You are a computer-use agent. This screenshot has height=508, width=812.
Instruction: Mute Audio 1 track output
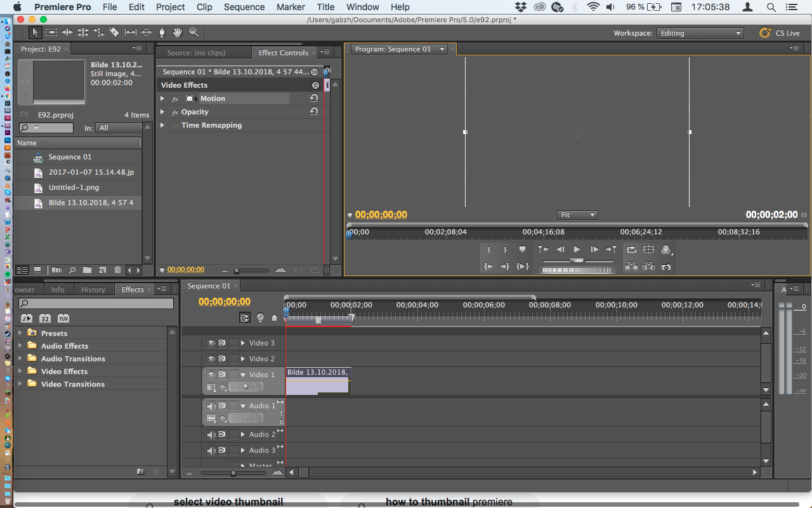coord(211,406)
